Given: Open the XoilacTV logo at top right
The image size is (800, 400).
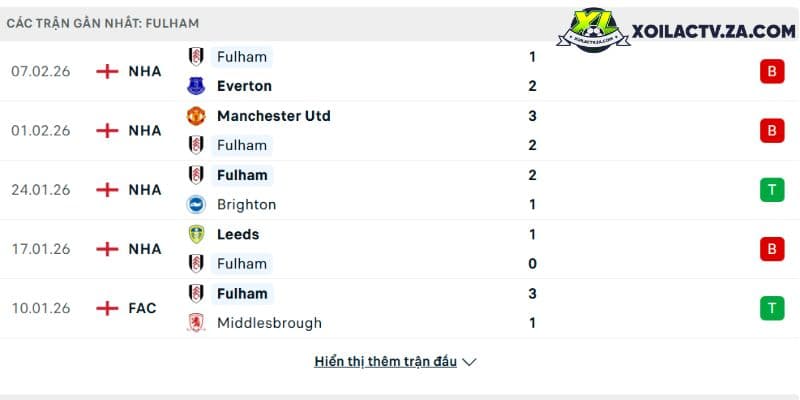Looking at the screenshot, I should (x=593, y=30).
